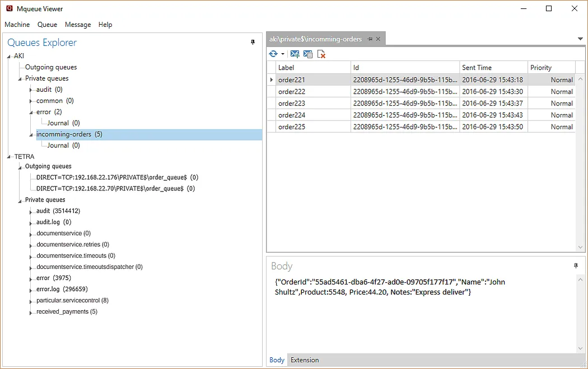Select documentservice.timeoutsdispatcher (0) queue
The image size is (588, 369).
point(90,267)
